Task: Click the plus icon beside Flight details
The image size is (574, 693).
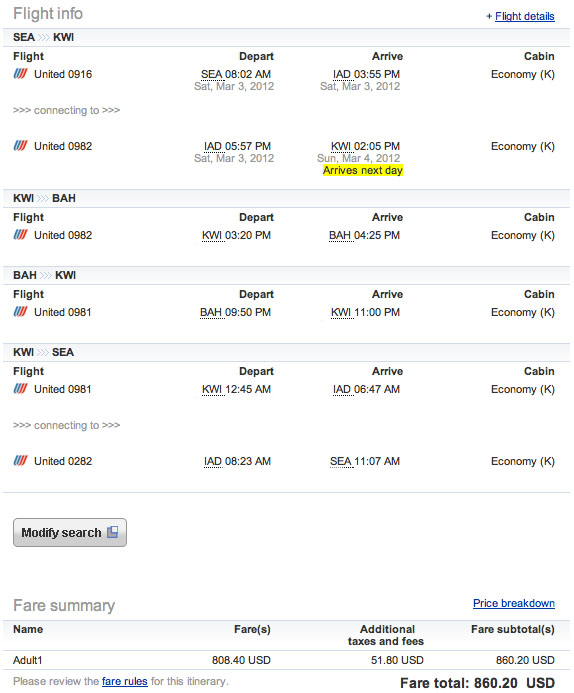Action: (x=489, y=16)
